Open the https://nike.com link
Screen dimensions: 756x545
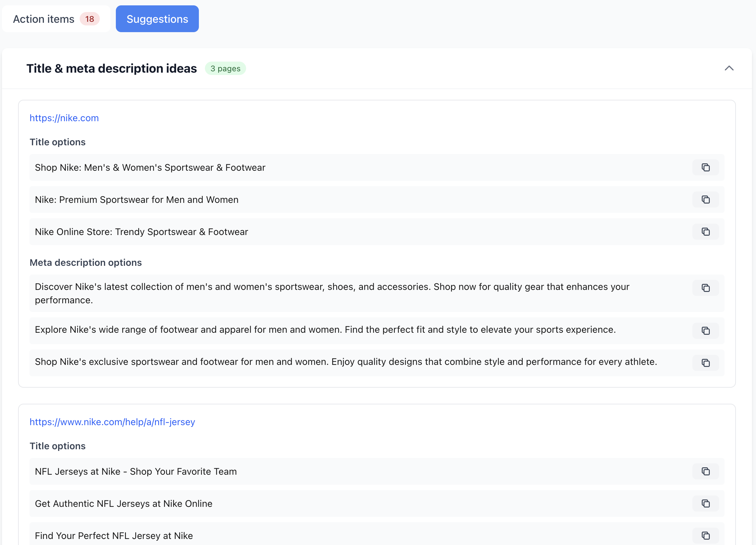point(64,118)
